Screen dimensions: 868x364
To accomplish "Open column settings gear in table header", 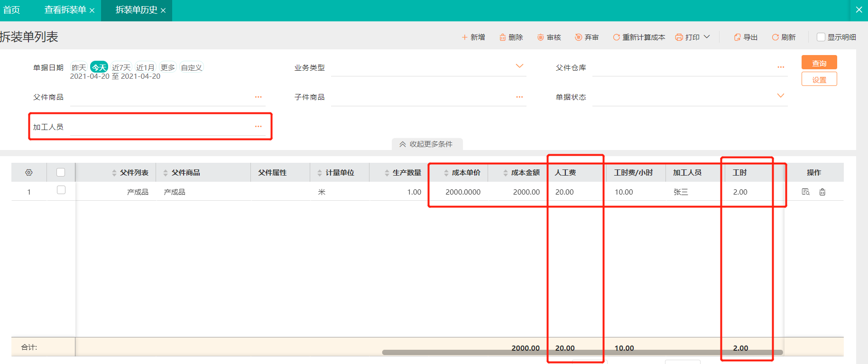I will (x=29, y=172).
